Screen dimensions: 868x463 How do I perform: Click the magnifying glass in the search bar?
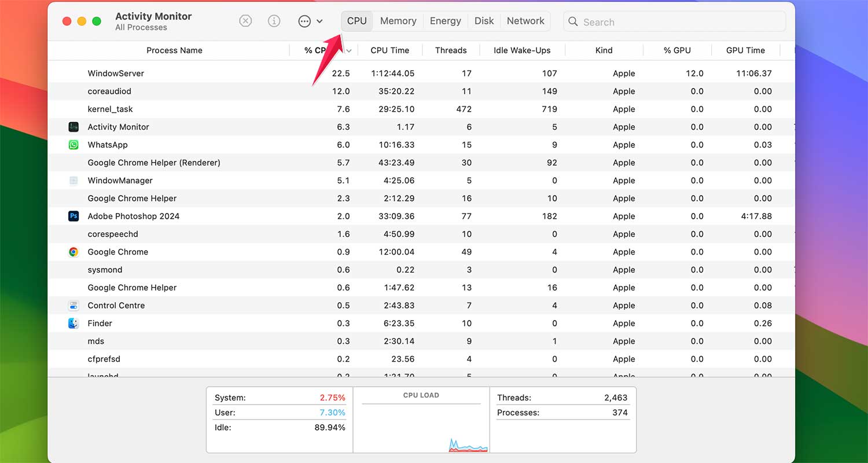point(573,21)
